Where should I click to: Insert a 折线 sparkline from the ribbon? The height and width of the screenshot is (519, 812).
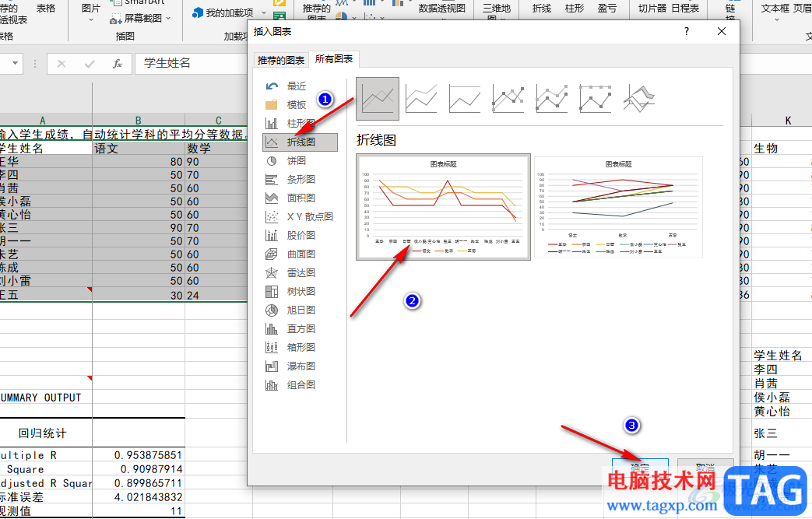coord(542,9)
